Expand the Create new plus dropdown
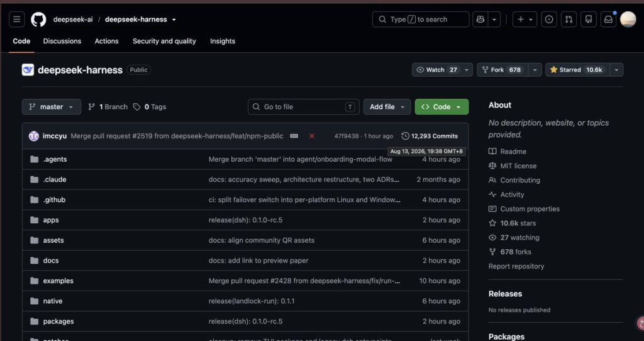The image size is (644, 341). tap(525, 20)
